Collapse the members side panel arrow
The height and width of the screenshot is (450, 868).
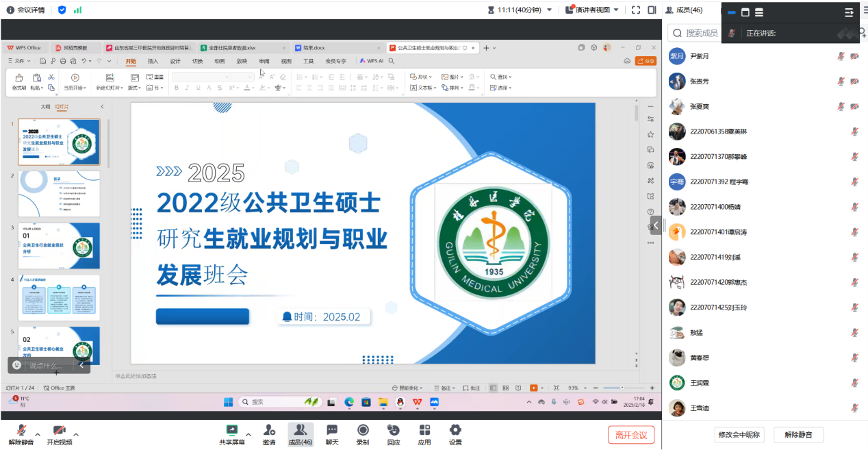pyautogui.click(x=656, y=225)
